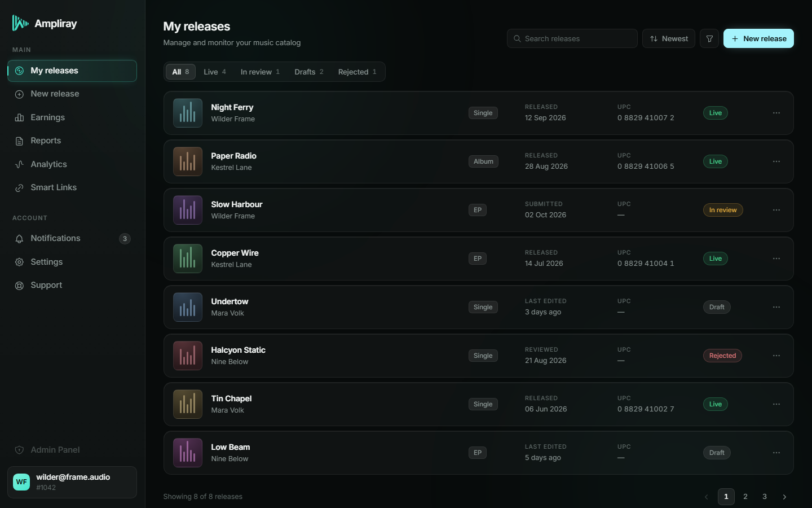The height and width of the screenshot is (508, 812).
Task: Open Earnings from the sidebar
Action: point(72,117)
